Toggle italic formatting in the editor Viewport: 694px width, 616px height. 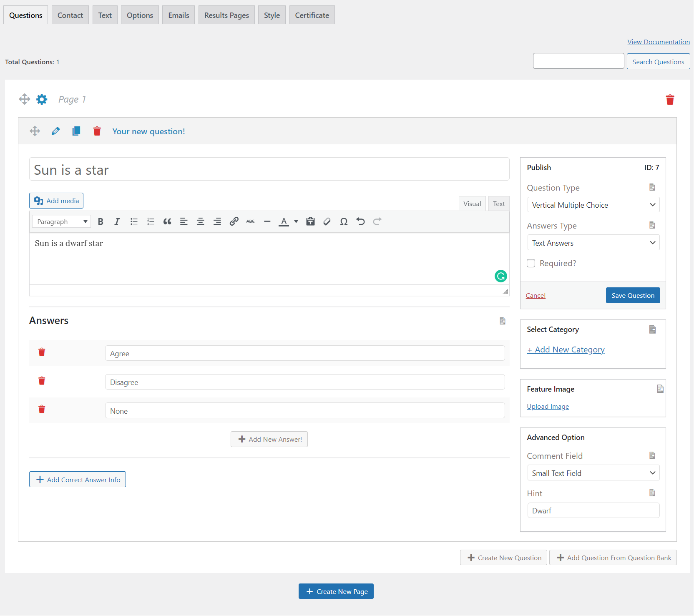point(117,221)
